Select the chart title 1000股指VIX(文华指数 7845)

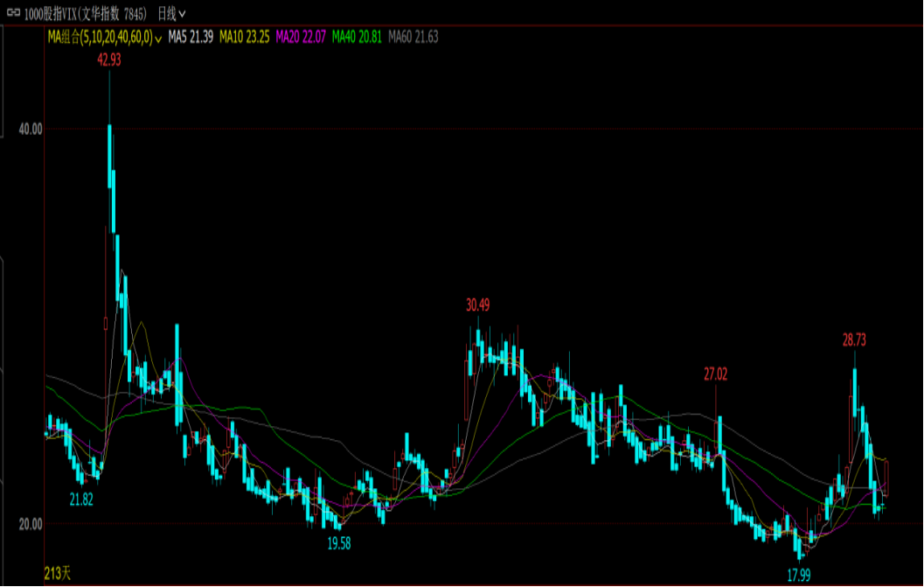click(x=86, y=14)
